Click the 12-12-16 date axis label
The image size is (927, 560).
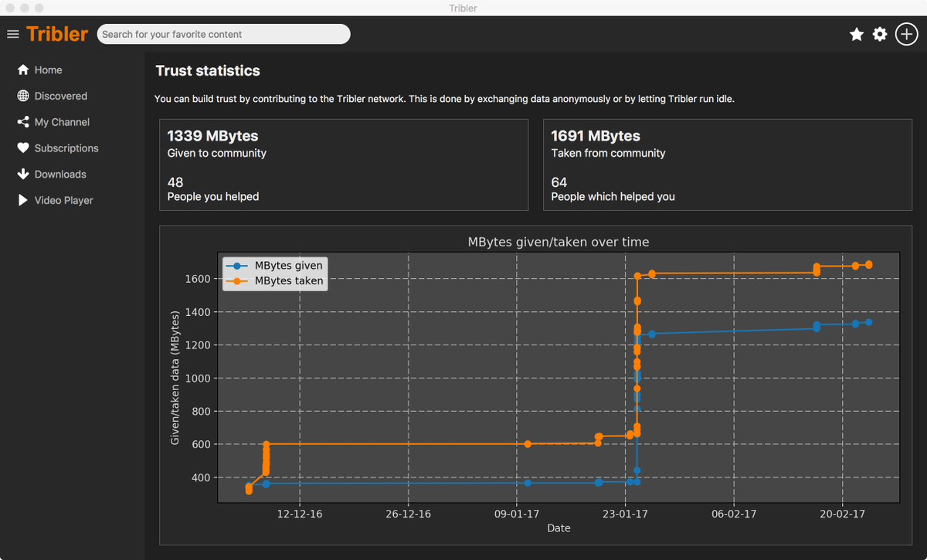coord(299,513)
